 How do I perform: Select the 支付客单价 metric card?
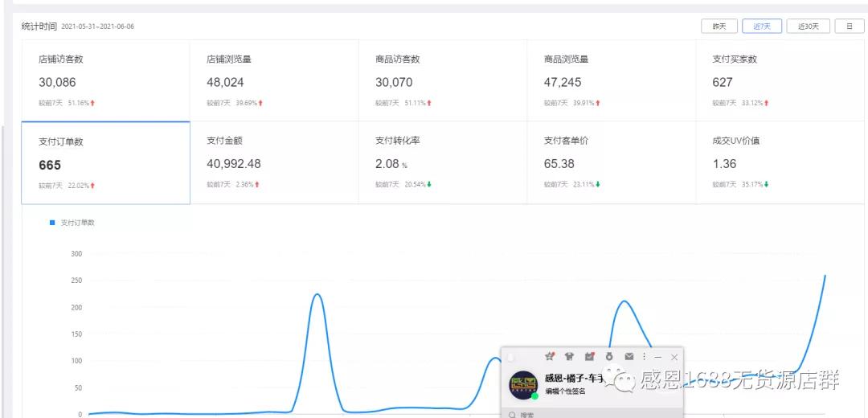click(611, 162)
